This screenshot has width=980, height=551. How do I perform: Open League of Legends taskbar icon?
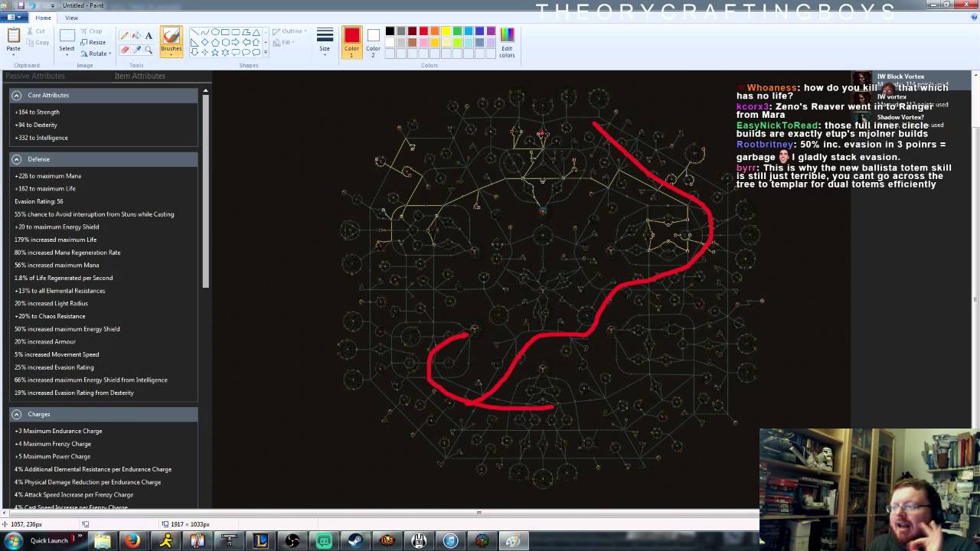tap(261, 541)
